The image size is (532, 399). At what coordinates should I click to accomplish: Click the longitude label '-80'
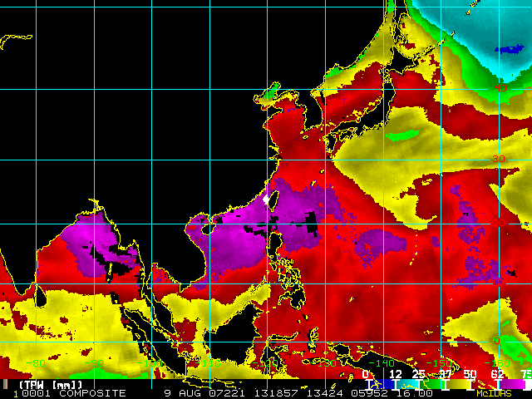pos(36,363)
